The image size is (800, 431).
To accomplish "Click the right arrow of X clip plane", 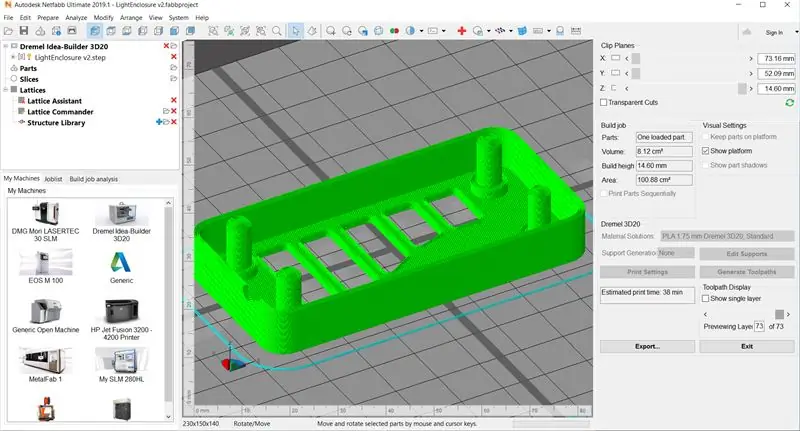I will 751,59.
